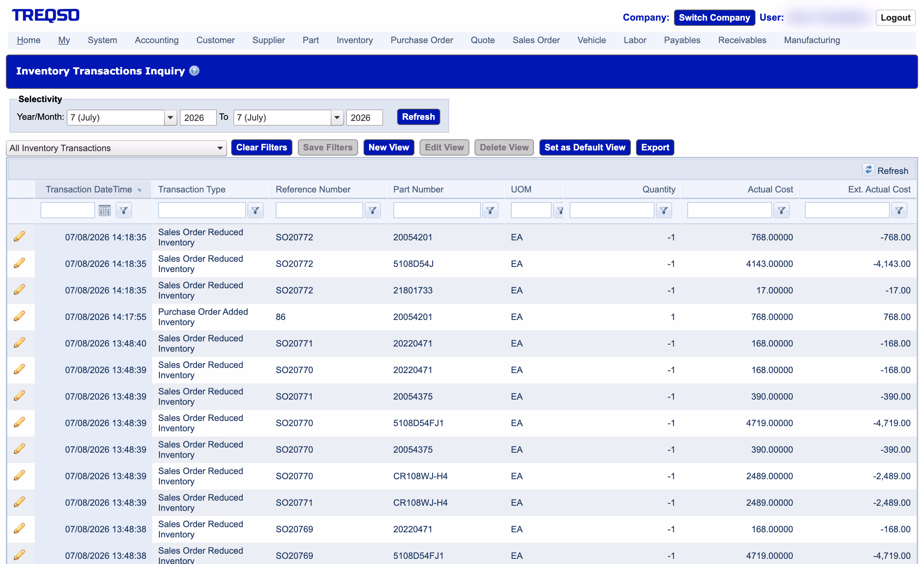Open the Sales Order menu
The width and height of the screenshot is (924, 564).
click(x=536, y=40)
